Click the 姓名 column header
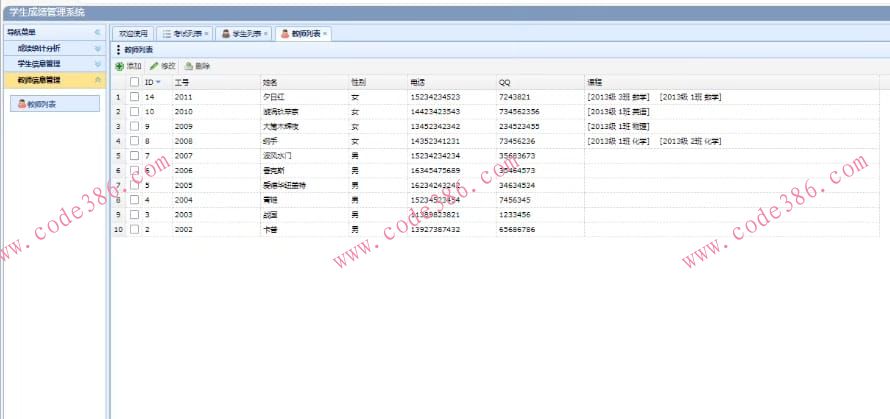 pyautogui.click(x=304, y=82)
